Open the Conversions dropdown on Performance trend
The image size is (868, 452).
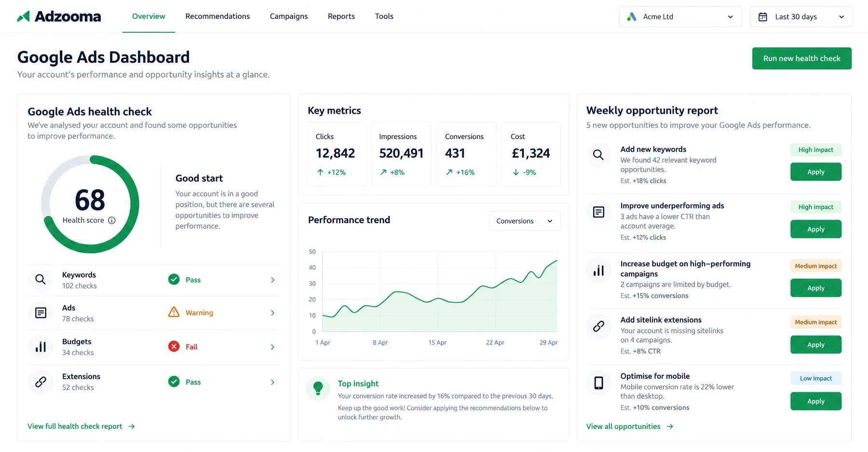pyautogui.click(x=525, y=221)
